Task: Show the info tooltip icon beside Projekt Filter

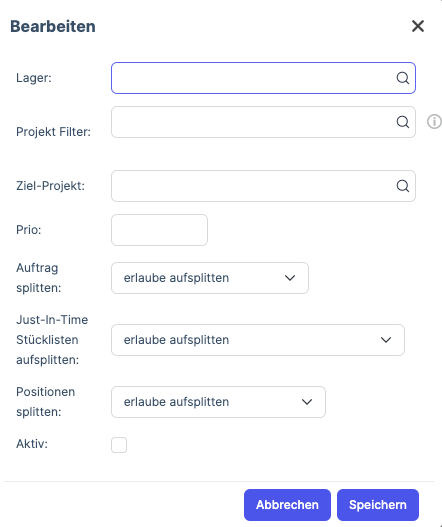Action: click(x=434, y=121)
